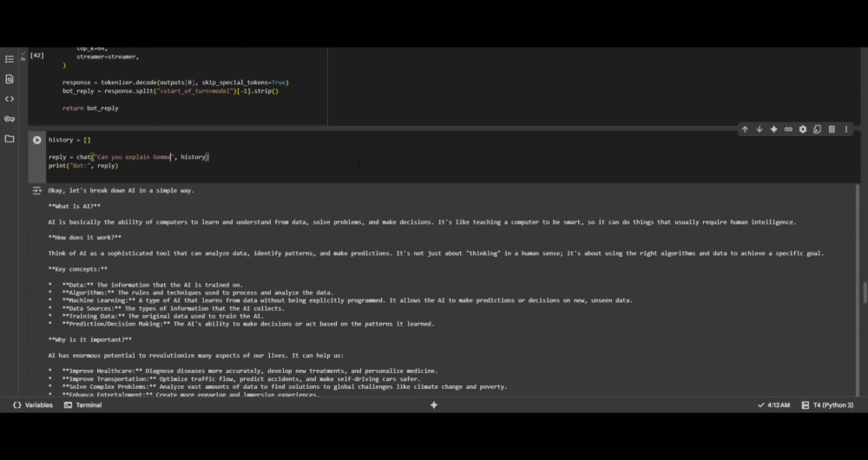
Task: Open the Terminal panel
Action: pyautogui.click(x=83, y=405)
